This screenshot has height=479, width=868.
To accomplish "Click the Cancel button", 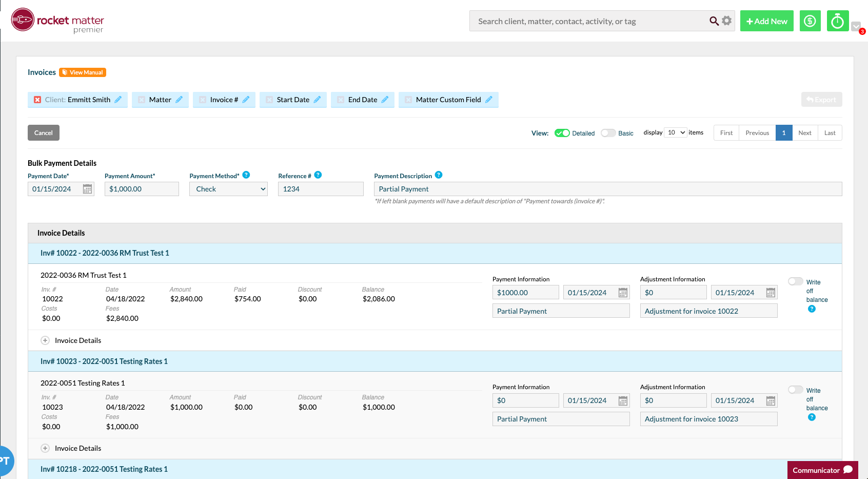I will tap(44, 133).
